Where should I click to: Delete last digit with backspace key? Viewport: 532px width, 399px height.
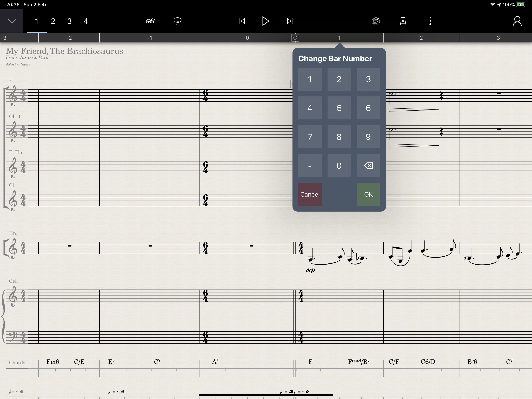pyautogui.click(x=368, y=166)
